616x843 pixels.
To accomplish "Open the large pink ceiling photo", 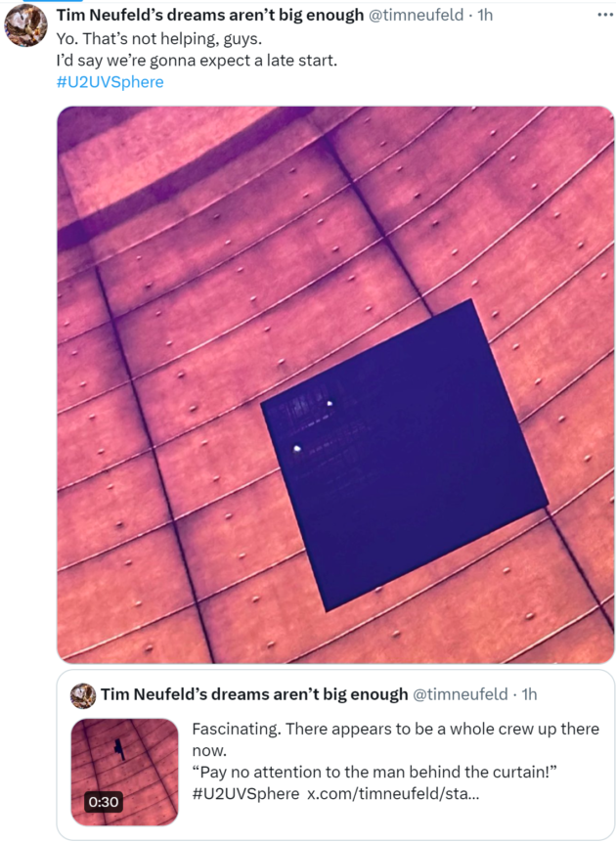I will click(x=335, y=385).
